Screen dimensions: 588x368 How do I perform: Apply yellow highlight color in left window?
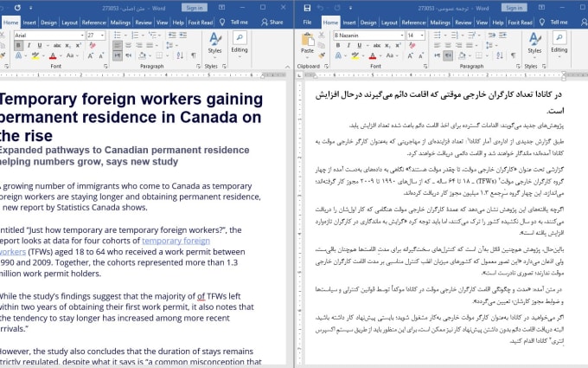[35, 55]
